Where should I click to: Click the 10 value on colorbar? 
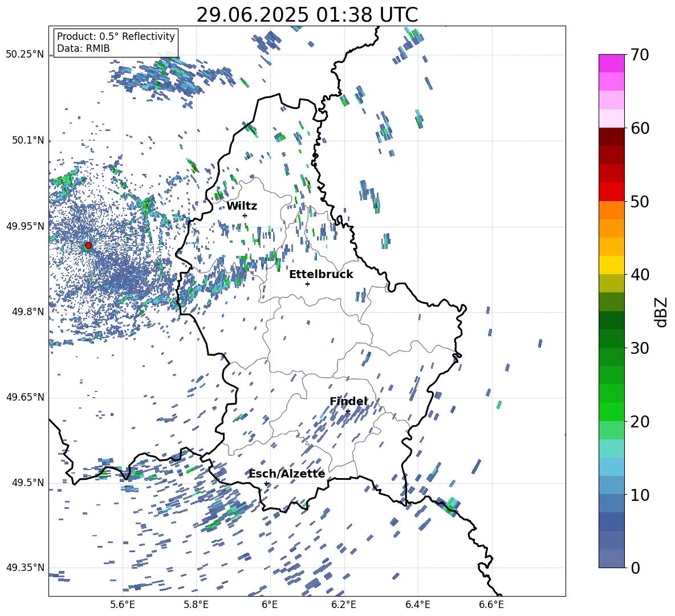tap(640, 495)
